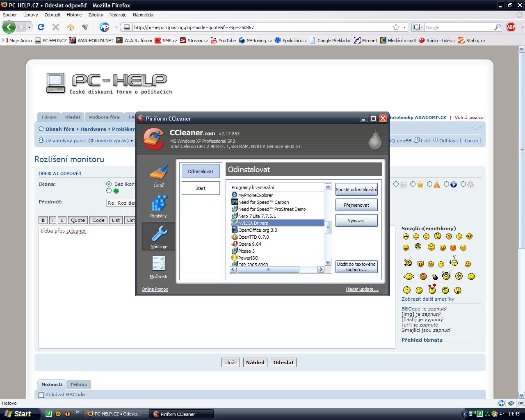
Task: Choose the warning triangle post icon radio
Action: coord(429,185)
